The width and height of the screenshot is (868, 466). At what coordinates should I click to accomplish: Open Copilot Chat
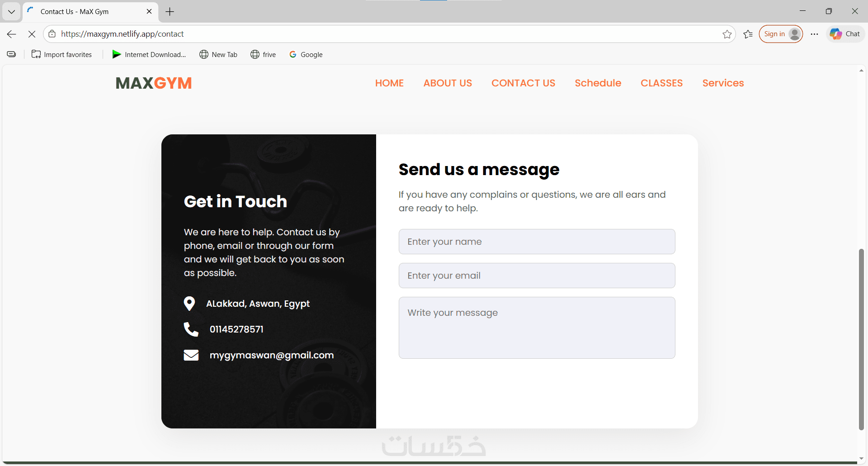(x=845, y=34)
